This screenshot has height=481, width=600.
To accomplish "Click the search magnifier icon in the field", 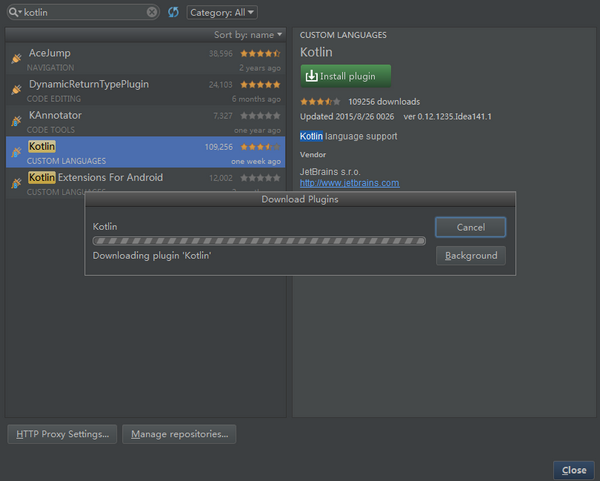I will [14, 12].
